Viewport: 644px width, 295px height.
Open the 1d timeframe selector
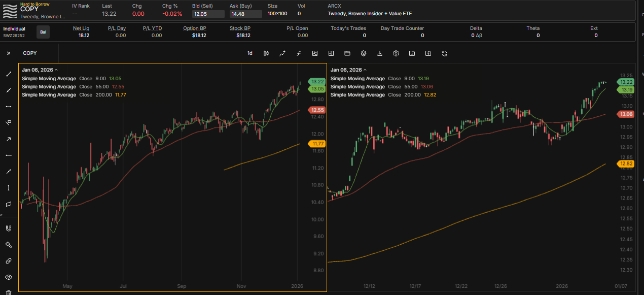tap(250, 53)
